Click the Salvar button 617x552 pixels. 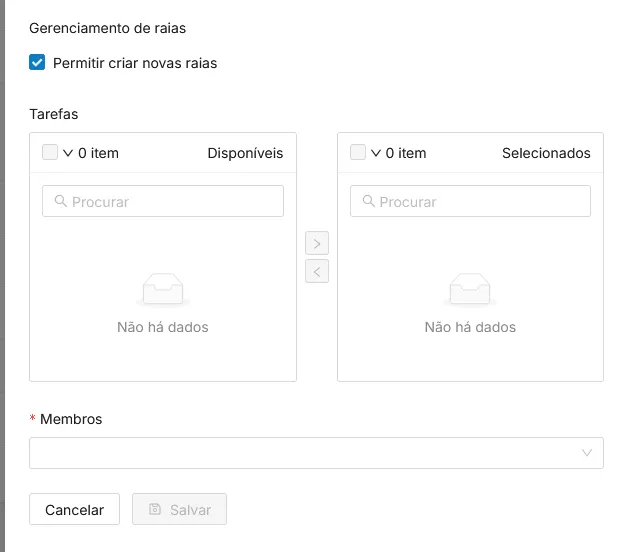point(179,509)
